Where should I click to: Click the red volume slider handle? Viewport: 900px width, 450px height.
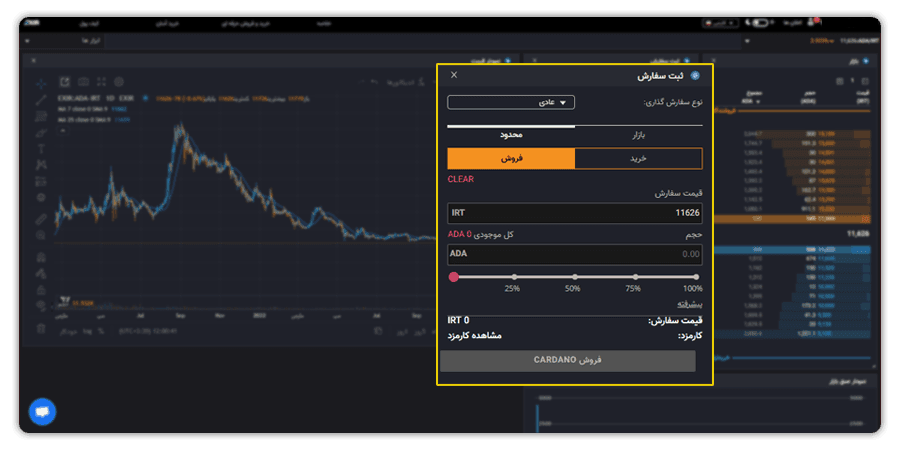[453, 277]
